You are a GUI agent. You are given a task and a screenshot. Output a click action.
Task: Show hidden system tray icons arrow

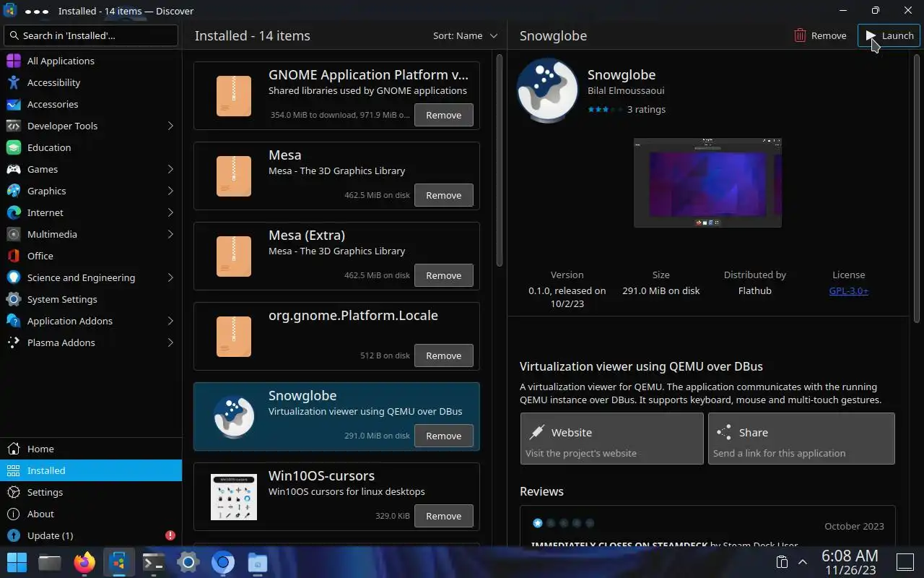coord(802,562)
